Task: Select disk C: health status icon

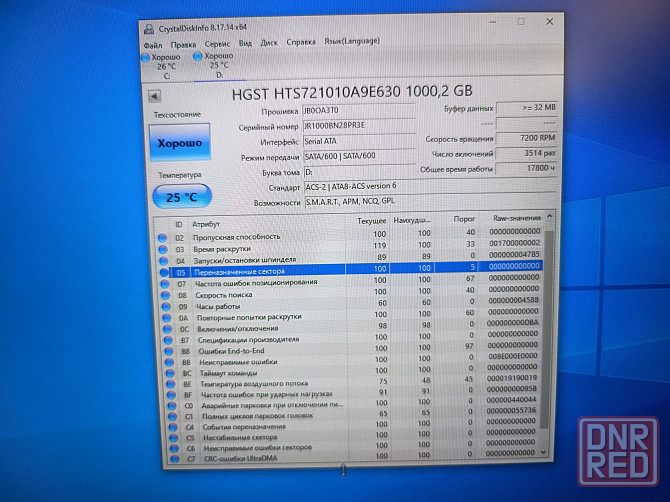Action: pyautogui.click(x=146, y=60)
